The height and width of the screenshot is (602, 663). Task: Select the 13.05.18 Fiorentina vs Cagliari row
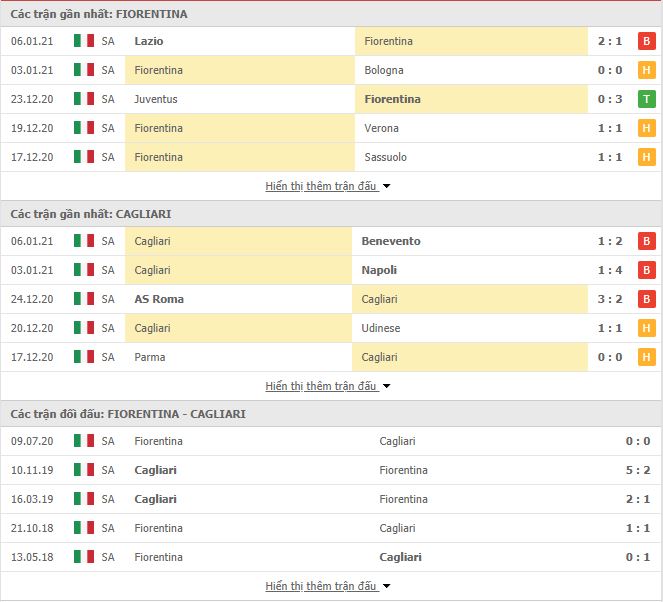coord(332,557)
